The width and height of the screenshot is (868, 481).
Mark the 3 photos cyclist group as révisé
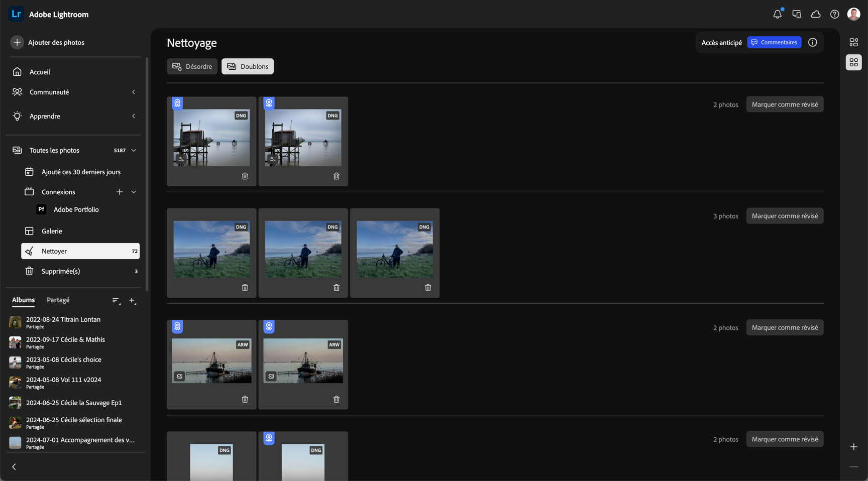click(x=785, y=216)
